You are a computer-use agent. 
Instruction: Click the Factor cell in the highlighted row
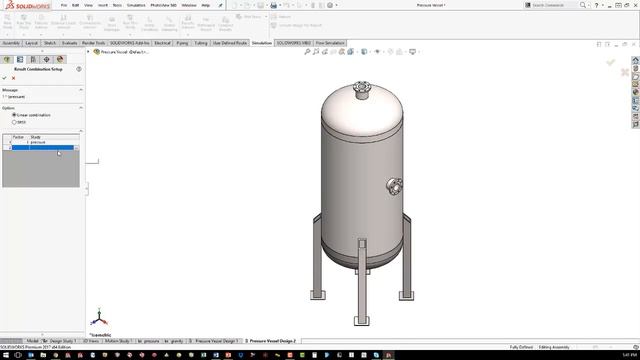coord(20,148)
